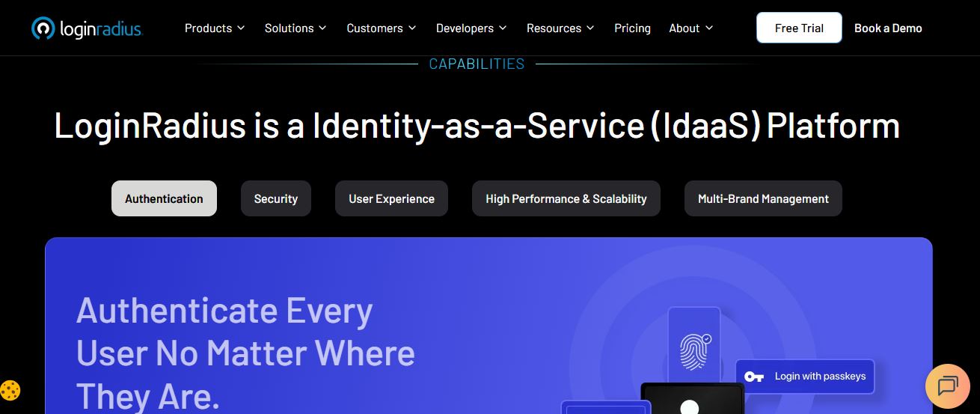The image size is (980, 414).
Task: Expand the Products dropdown menu
Action: pos(215,28)
